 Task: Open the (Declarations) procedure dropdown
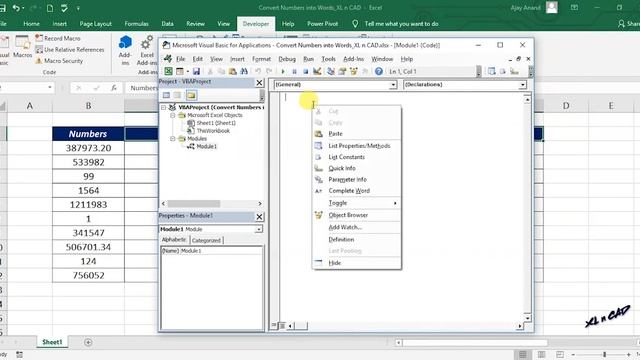(x=522, y=84)
